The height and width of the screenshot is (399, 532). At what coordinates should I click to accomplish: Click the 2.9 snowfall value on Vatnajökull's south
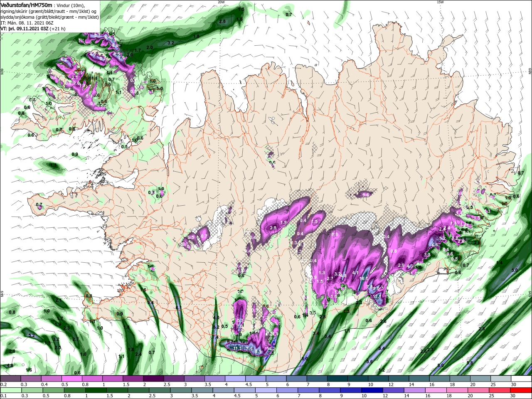coord(401,265)
